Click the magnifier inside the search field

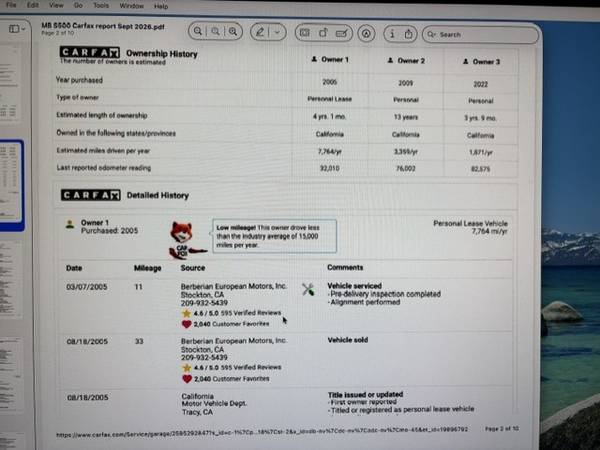pyautogui.click(x=431, y=34)
